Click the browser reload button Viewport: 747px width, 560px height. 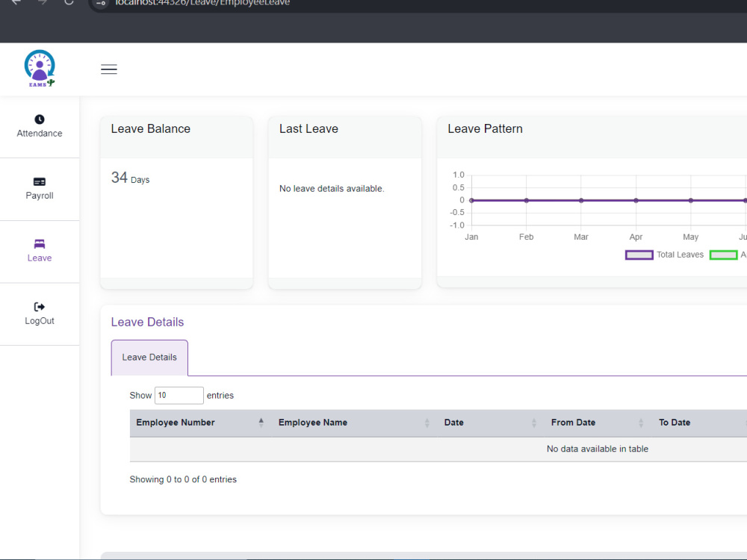tap(69, 2)
